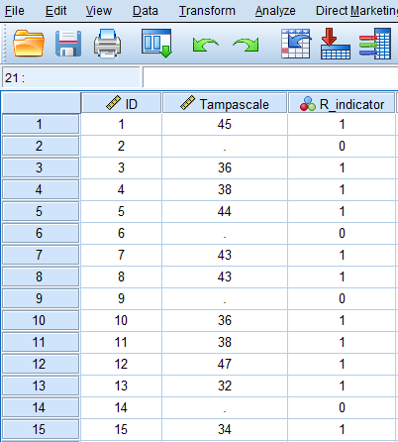Viewport: 398px width, 442px height.
Task: Select ID cell 10 in row 10
Action: 121,320
